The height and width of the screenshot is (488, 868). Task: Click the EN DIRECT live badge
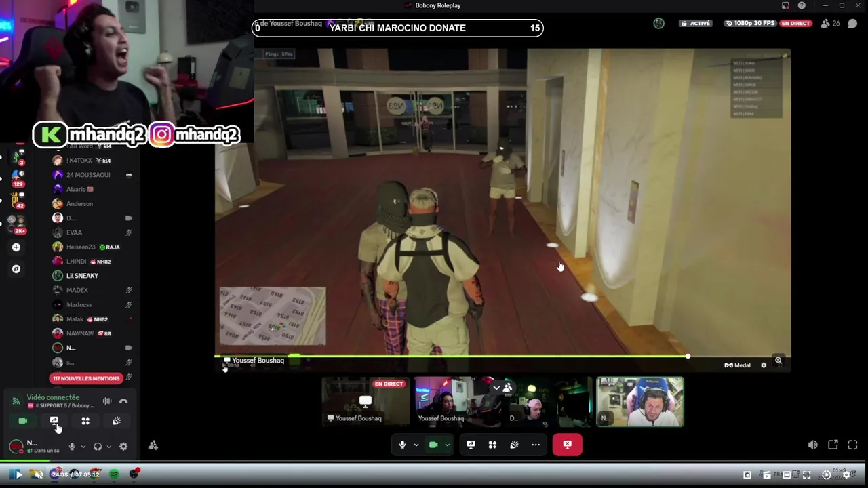[x=795, y=23]
